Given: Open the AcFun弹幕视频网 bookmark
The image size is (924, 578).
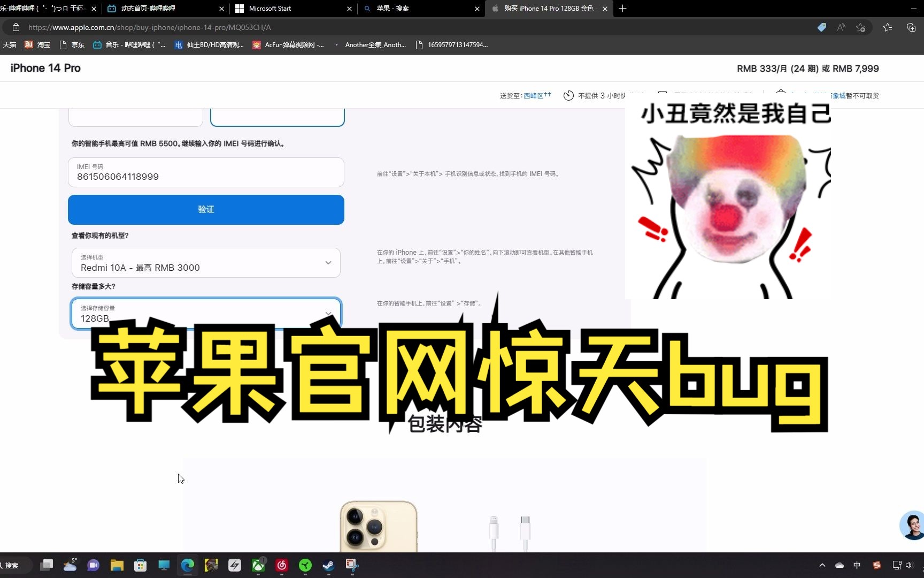Looking at the screenshot, I should coord(288,45).
